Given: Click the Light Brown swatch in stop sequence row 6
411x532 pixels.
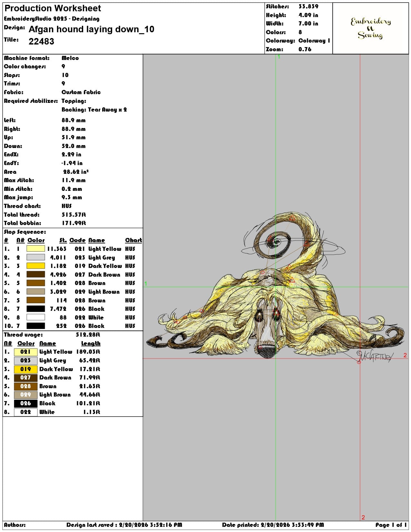Looking at the screenshot, I should 35,291.
